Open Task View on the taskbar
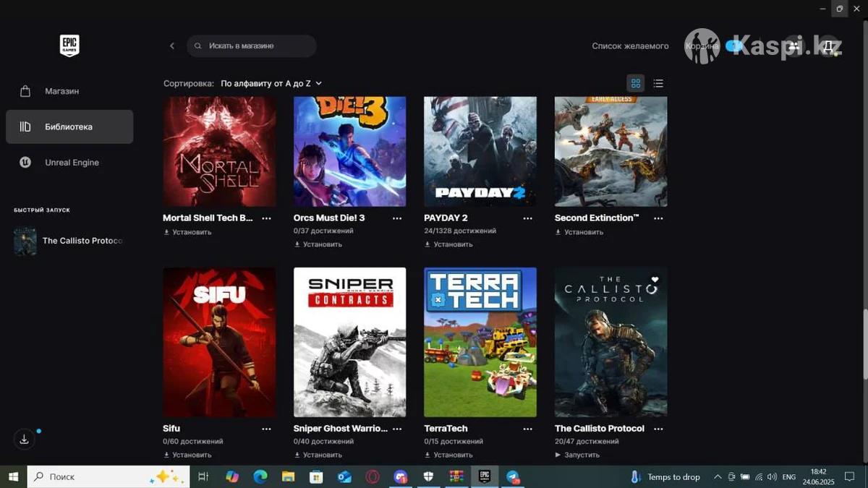 [x=203, y=476]
